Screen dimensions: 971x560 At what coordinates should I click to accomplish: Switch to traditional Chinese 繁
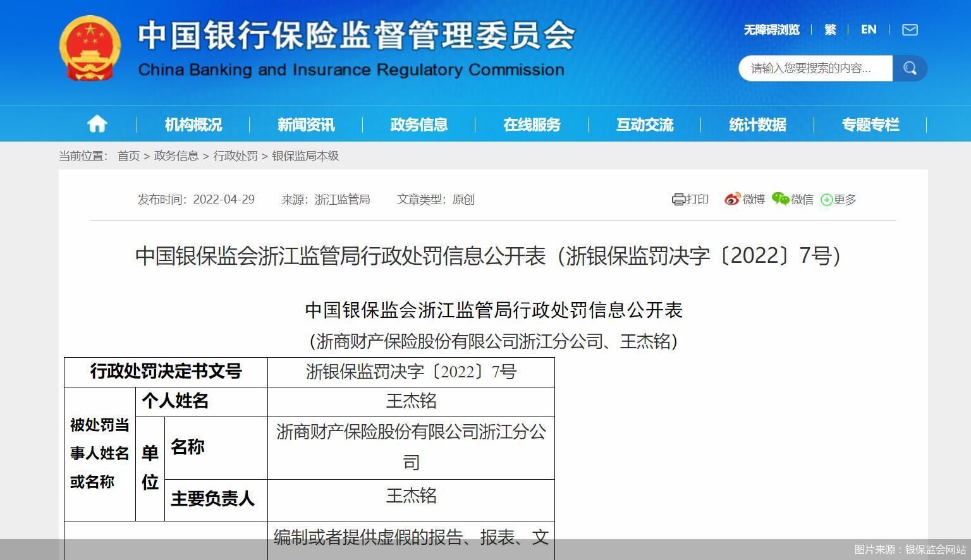click(x=830, y=30)
